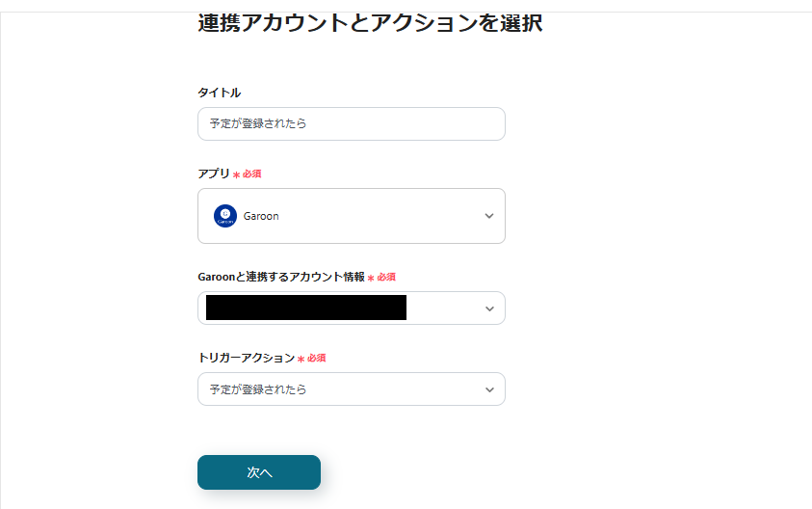Click the 必須 marker beside アプリ
This screenshot has height=509, width=812.
pos(252,174)
